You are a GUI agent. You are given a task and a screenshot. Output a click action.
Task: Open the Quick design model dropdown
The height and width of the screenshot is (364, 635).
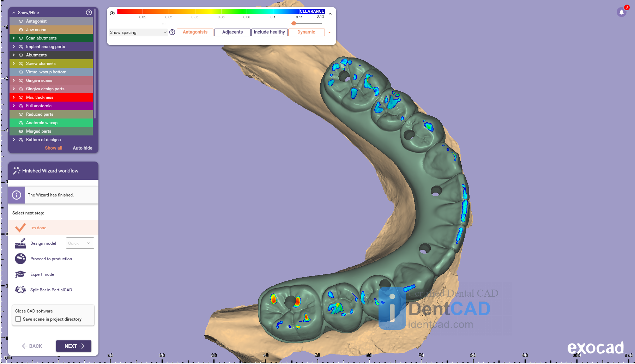click(x=80, y=243)
